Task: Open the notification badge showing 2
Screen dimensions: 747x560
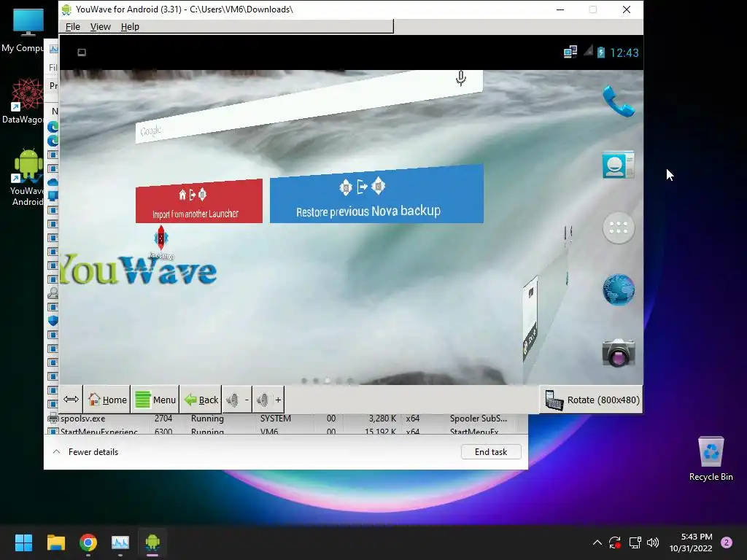Action: coord(727,542)
